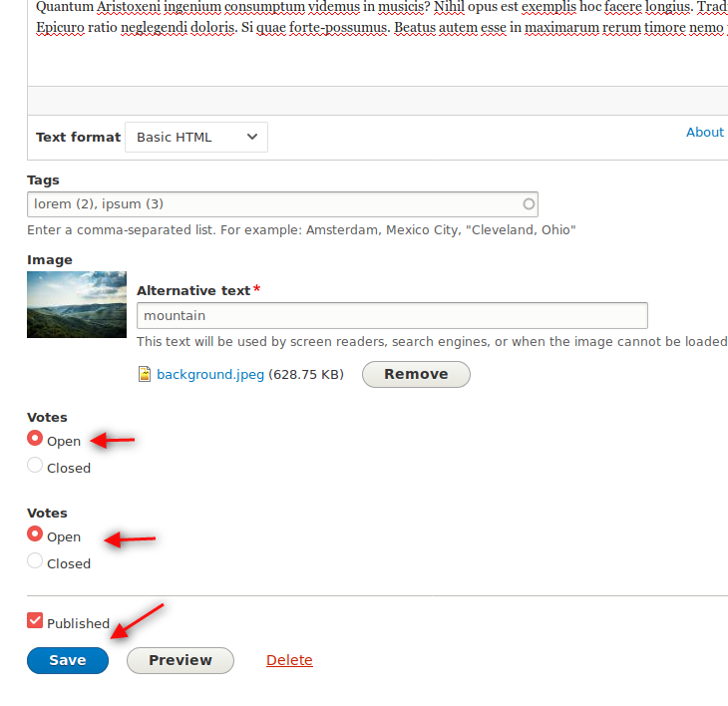
Task: Select Open in the second Votes group
Action: [x=35, y=533]
